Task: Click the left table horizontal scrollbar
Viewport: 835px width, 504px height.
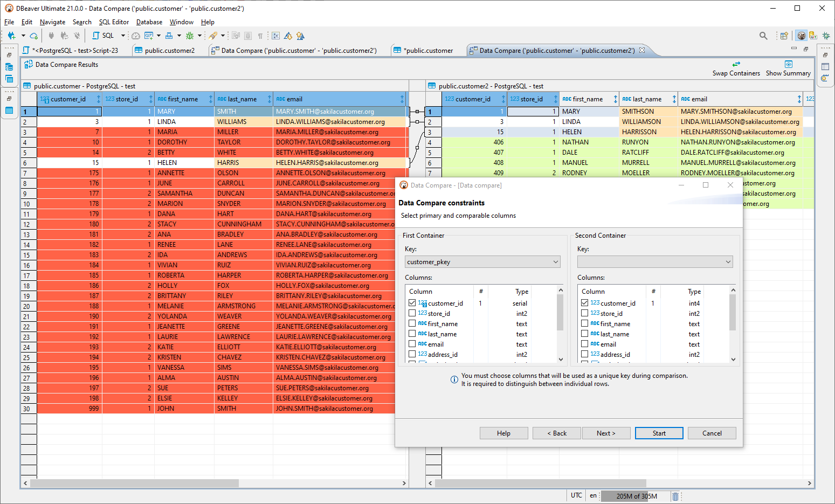Action: pyautogui.click(x=134, y=484)
